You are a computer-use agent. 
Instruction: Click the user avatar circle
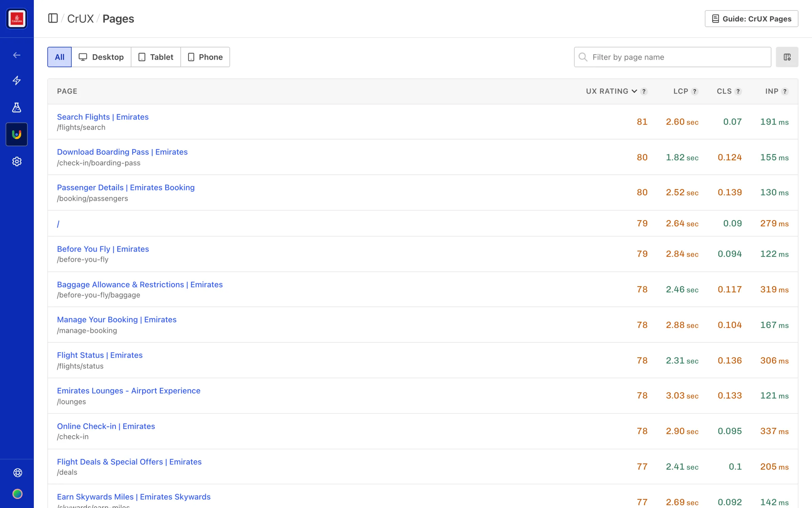click(18, 494)
